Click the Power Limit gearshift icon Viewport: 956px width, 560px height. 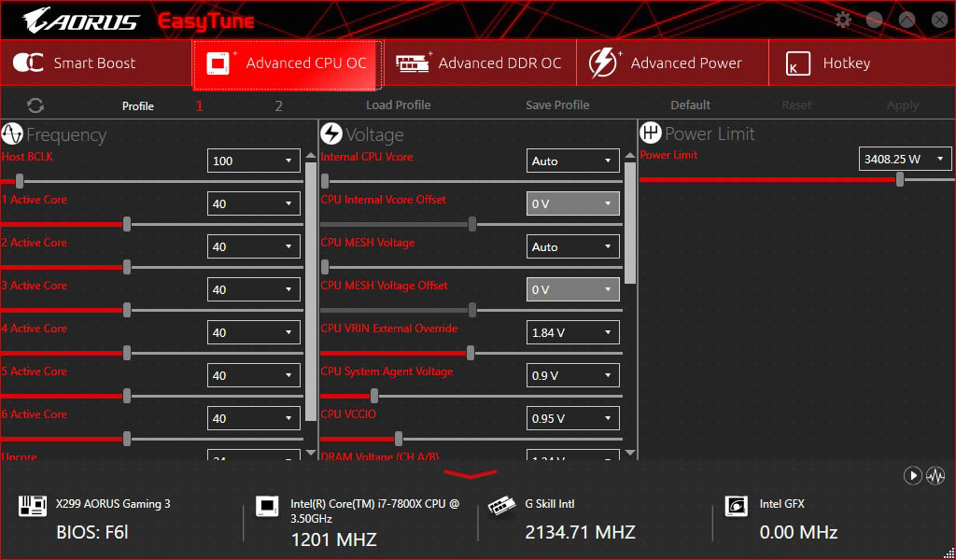tap(650, 133)
